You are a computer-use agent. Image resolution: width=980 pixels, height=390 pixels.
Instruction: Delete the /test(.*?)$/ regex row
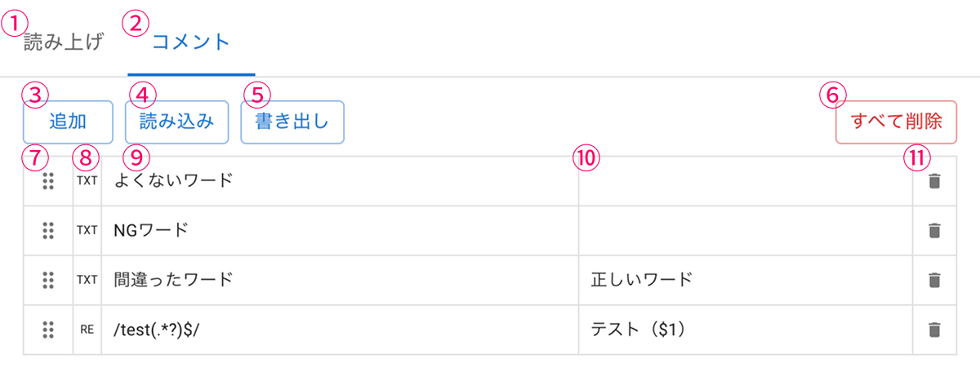click(935, 330)
